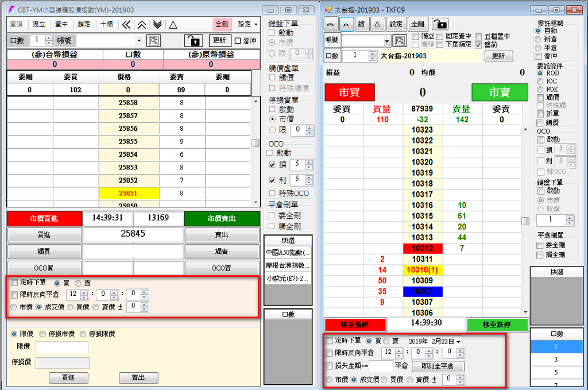Image resolution: width=588 pixels, height=390 pixels.
Task: Select quantity 3 in TXFC9 口數 list
Action: 556,360
